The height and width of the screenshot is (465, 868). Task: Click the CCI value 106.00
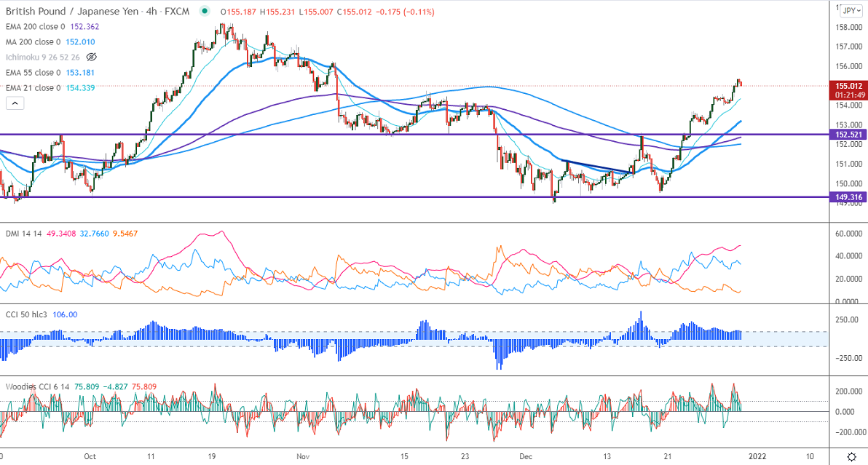point(65,314)
